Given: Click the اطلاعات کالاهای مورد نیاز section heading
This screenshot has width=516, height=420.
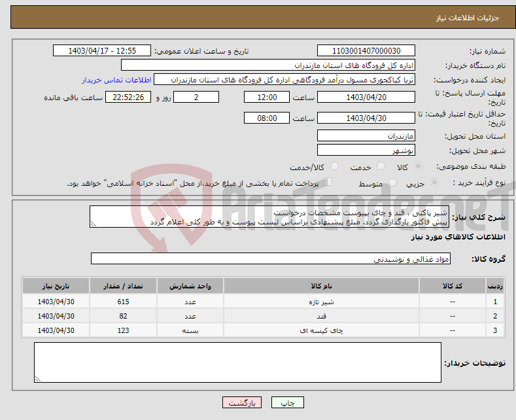Looking at the screenshot, I should pyautogui.click(x=458, y=237).
